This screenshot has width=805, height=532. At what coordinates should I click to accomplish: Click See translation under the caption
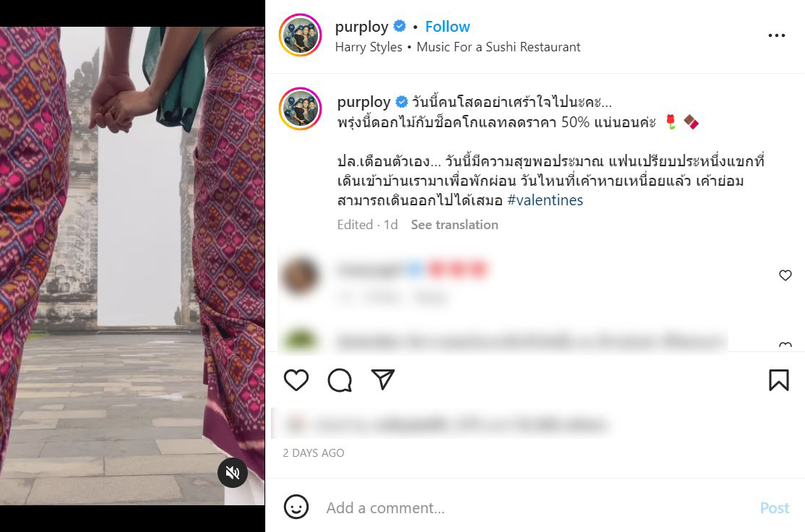pyautogui.click(x=455, y=224)
